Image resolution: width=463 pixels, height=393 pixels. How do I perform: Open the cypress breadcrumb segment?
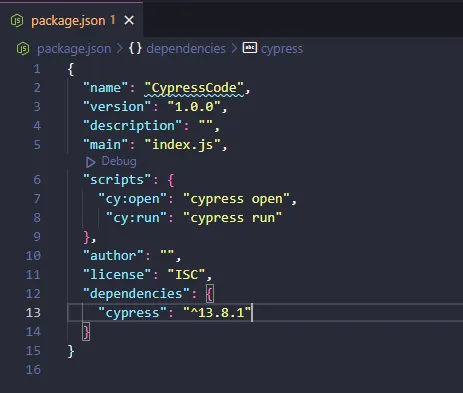click(x=282, y=49)
